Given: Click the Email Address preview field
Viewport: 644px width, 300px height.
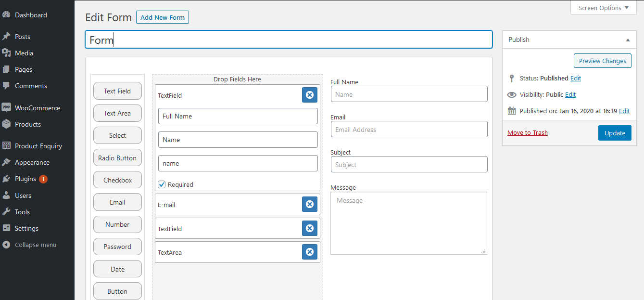Looking at the screenshot, I should point(409,129).
